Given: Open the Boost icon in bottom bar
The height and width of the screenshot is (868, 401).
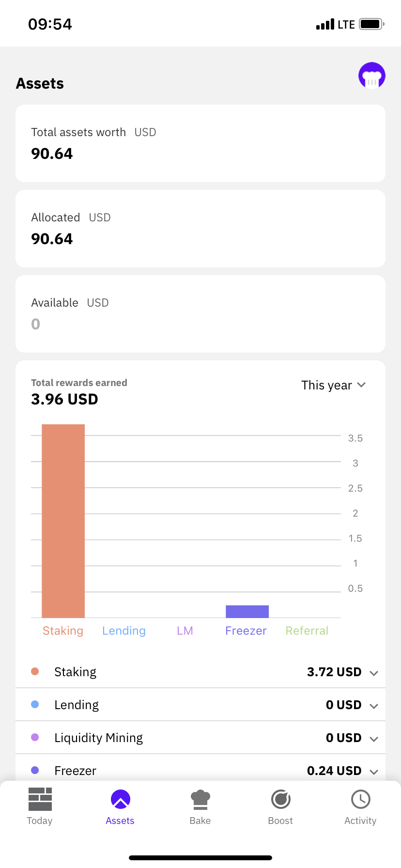Looking at the screenshot, I should coord(280,799).
